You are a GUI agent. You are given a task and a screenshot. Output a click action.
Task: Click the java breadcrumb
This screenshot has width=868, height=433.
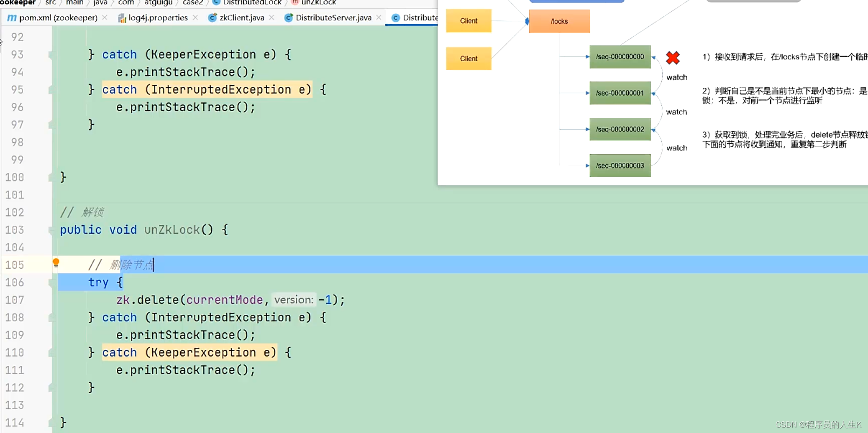point(100,3)
